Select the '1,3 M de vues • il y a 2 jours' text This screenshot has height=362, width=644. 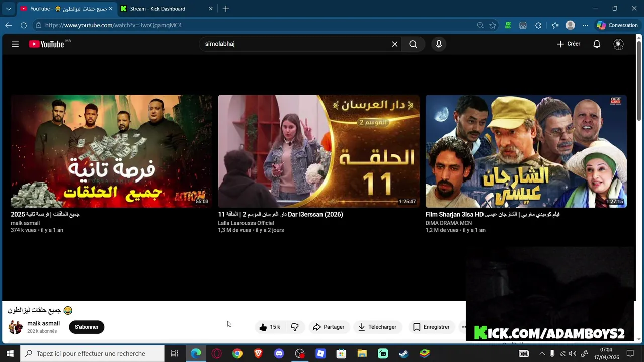click(251, 230)
